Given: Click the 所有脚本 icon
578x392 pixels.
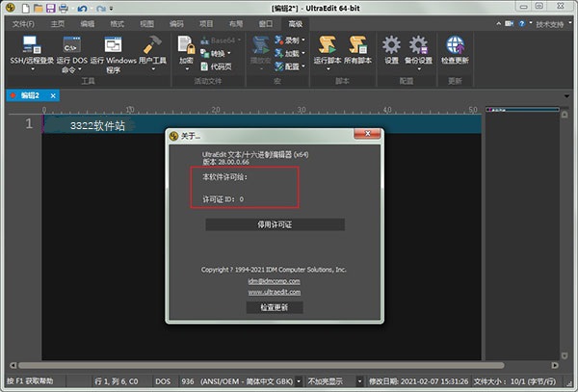Looking at the screenshot, I should pos(359,44).
